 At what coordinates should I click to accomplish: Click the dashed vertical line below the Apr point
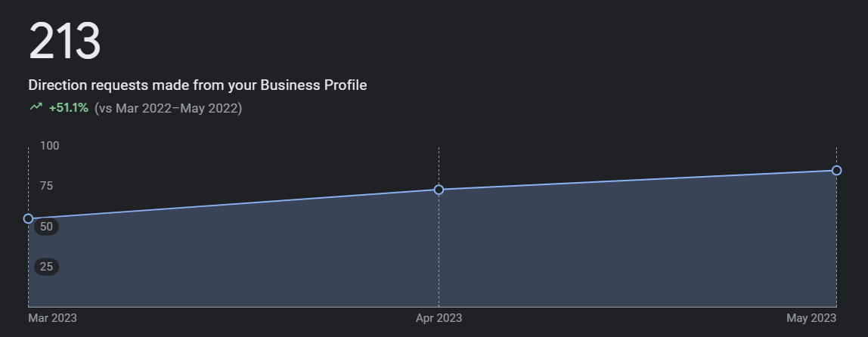439,249
